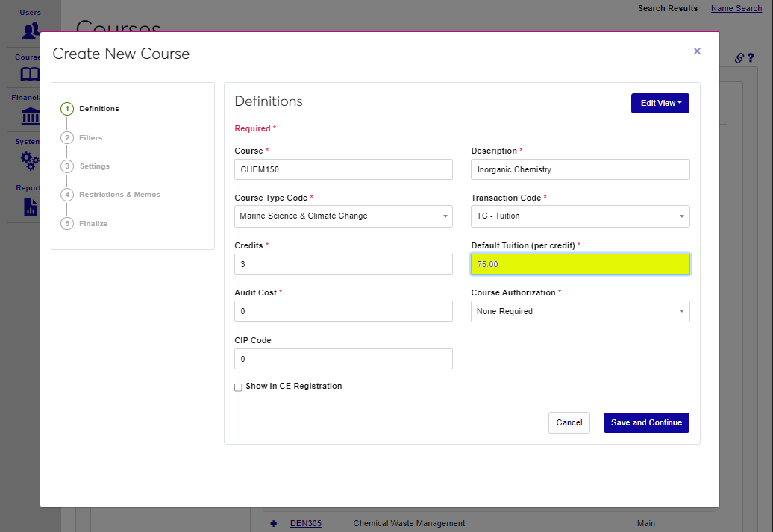This screenshot has width=773, height=532.
Task: Select the Settings wizard step
Action: click(x=94, y=166)
